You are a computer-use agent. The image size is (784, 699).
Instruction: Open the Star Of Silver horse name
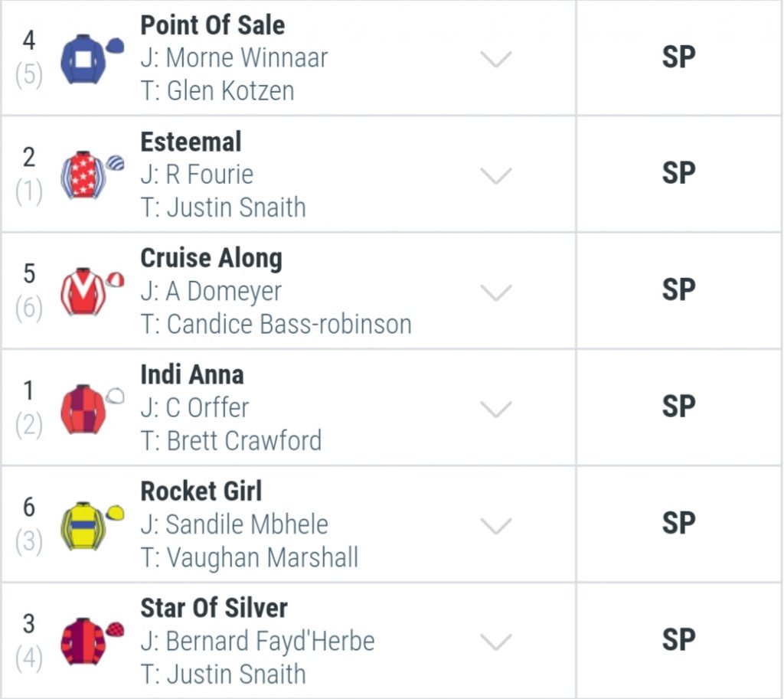[214, 608]
